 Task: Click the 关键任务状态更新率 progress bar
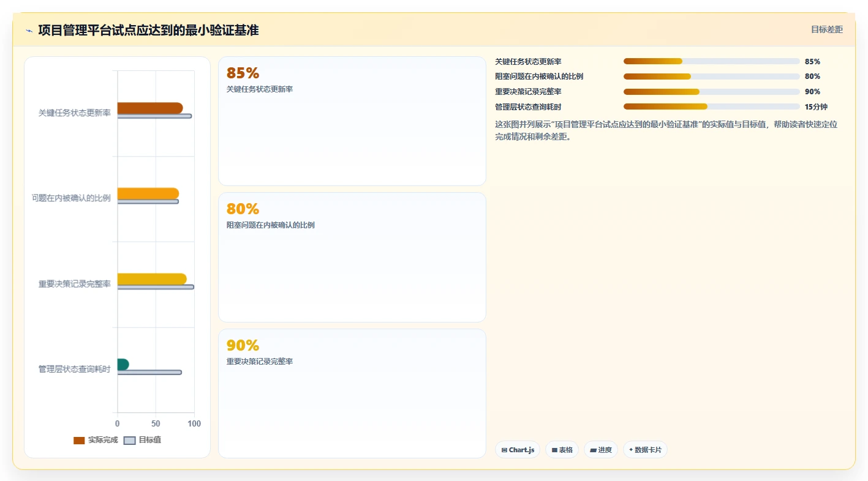pos(712,61)
